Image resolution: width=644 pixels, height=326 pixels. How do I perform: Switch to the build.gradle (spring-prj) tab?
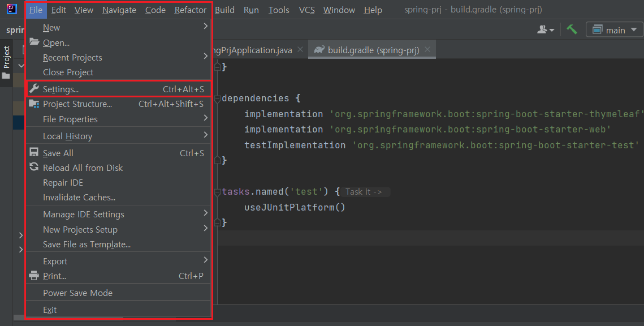point(373,50)
